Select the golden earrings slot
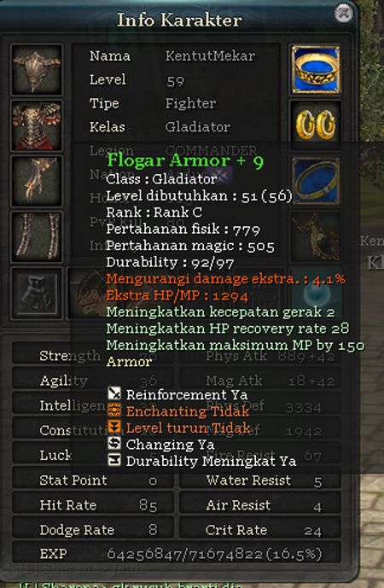Image resolution: width=384 pixels, height=588 pixels. [316, 125]
